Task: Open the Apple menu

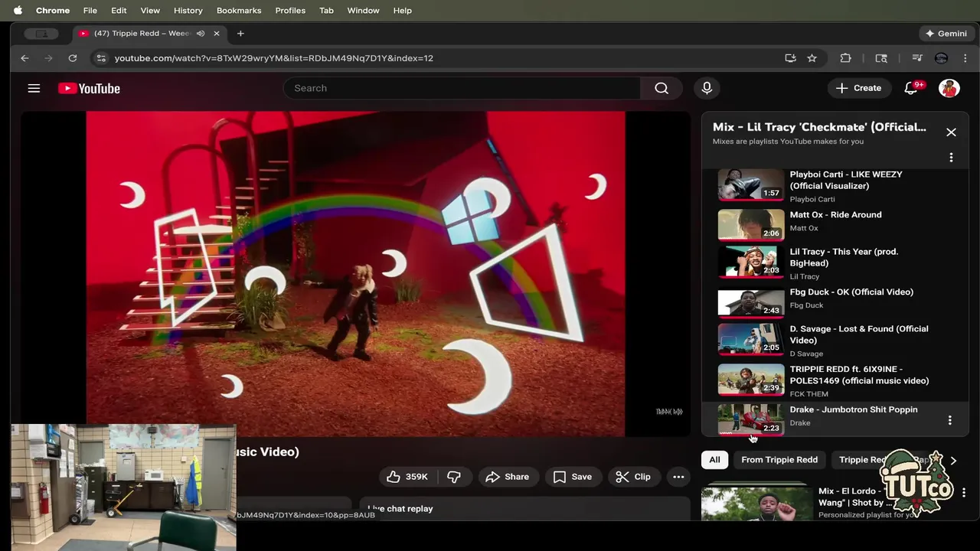Action: pyautogui.click(x=18, y=11)
